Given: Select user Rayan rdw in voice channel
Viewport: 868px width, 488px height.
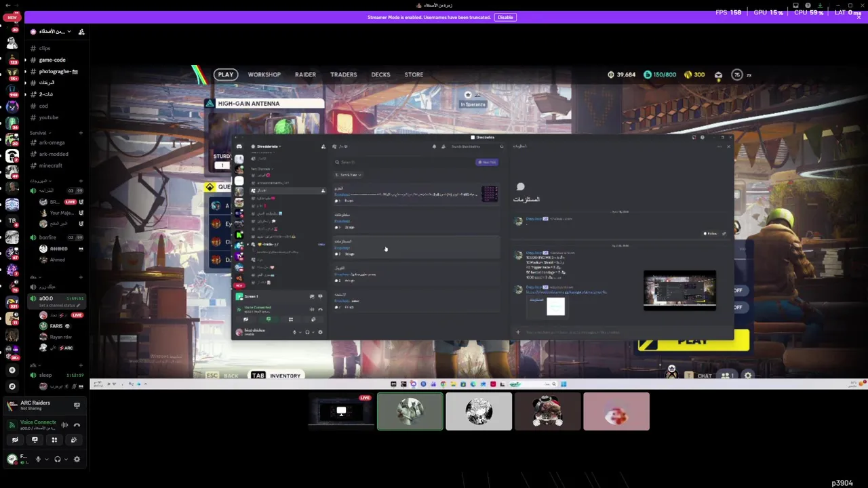Looking at the screenshot, I should coord(60,337).
